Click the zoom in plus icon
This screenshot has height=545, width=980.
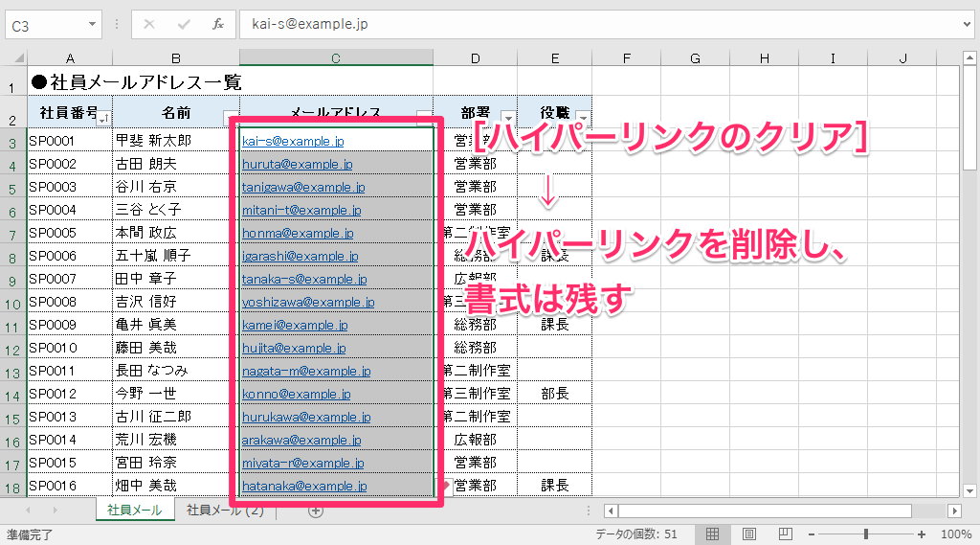pyautogui.click(x=922, y=534)
